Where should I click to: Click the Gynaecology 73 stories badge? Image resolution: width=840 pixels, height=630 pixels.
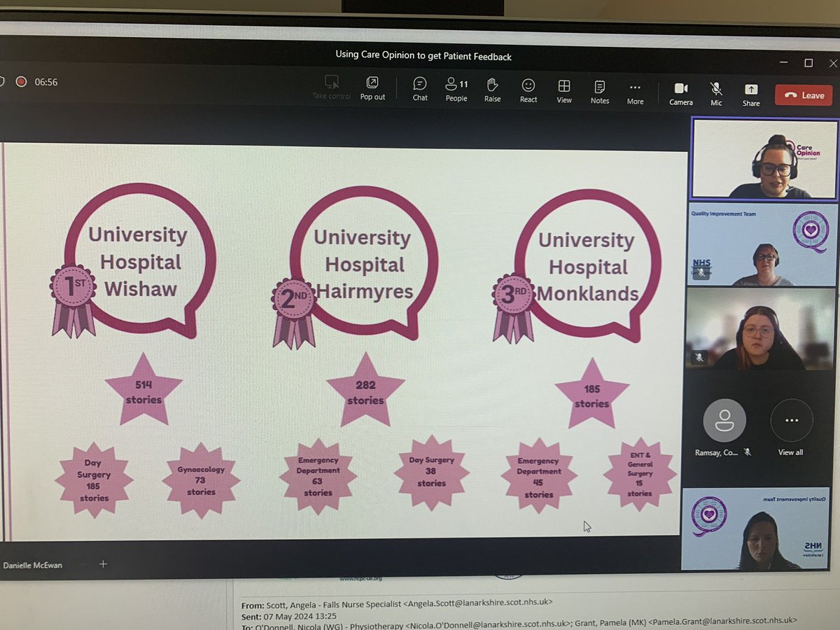click(x=201, y=480)
